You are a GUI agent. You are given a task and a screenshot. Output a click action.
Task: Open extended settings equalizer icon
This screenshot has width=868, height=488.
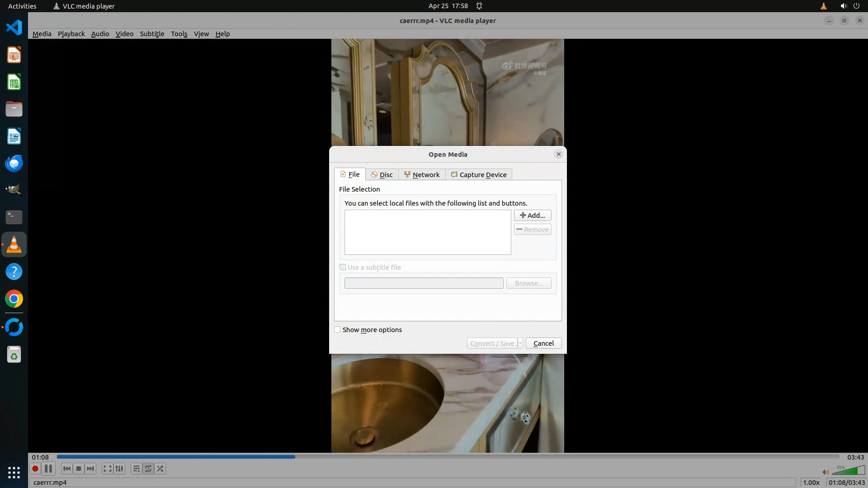click(119, 469)
